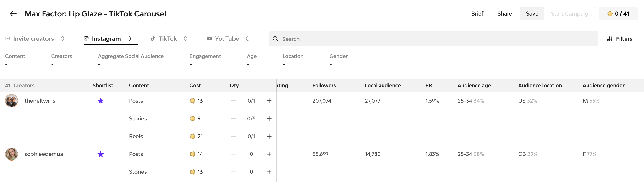Click sophieedemua follower count 55,697
Viewport: 644px width, 182px height.
(x=320, y=154)
